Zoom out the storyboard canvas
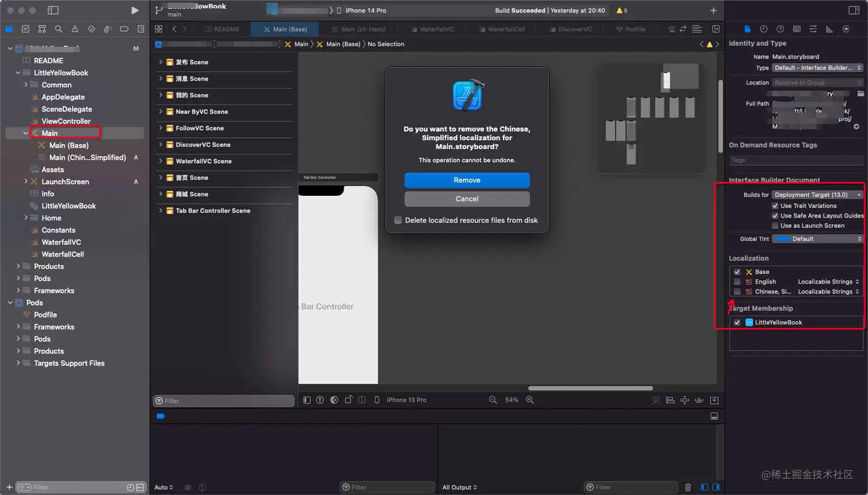Viewport: 868px width, 495px height. pos(493,400)
